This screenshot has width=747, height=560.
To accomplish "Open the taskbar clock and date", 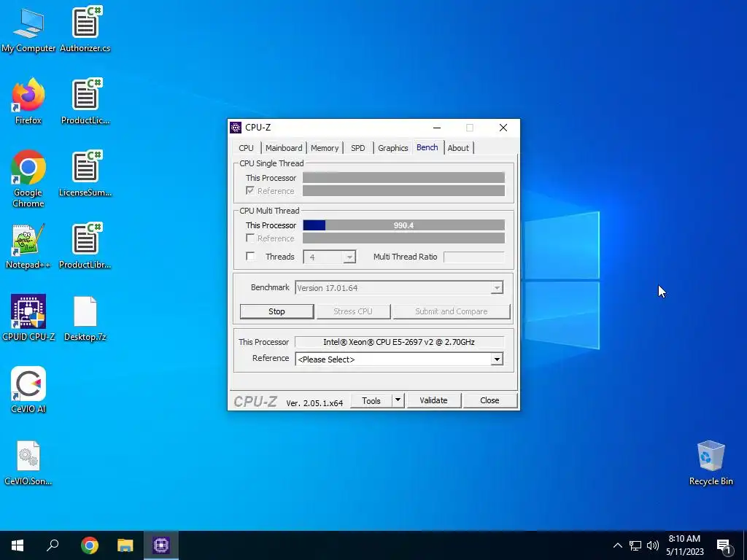I will point(684,545).
